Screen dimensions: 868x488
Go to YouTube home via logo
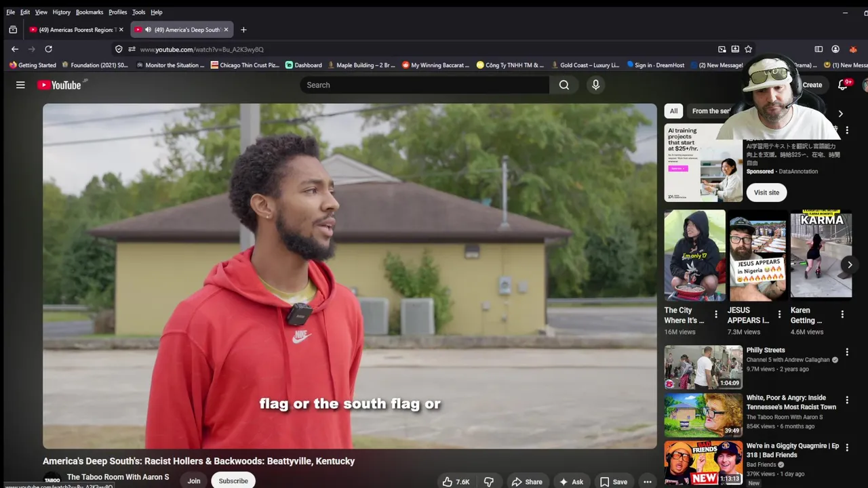59,85
